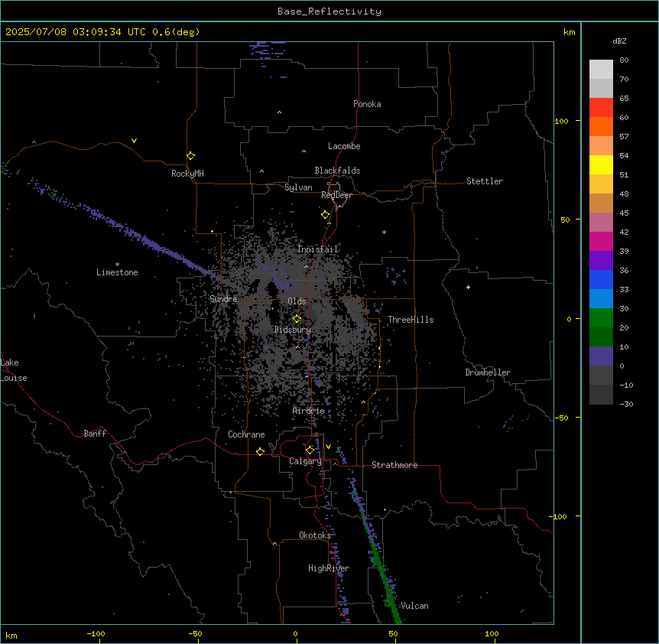Image resolution: width=659 pixels, height=644 pixels.
Task: Click the Didsbury town label
Action: pyautogui.click(x=293, y=330)
